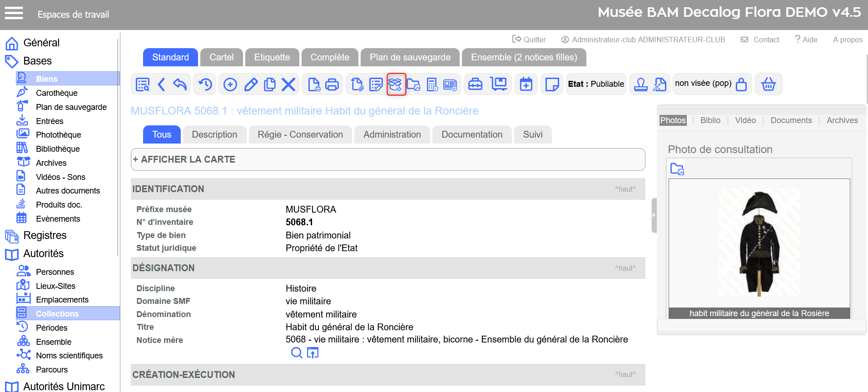Click the padlock icon beside non visée

click(x=741, y=84)
